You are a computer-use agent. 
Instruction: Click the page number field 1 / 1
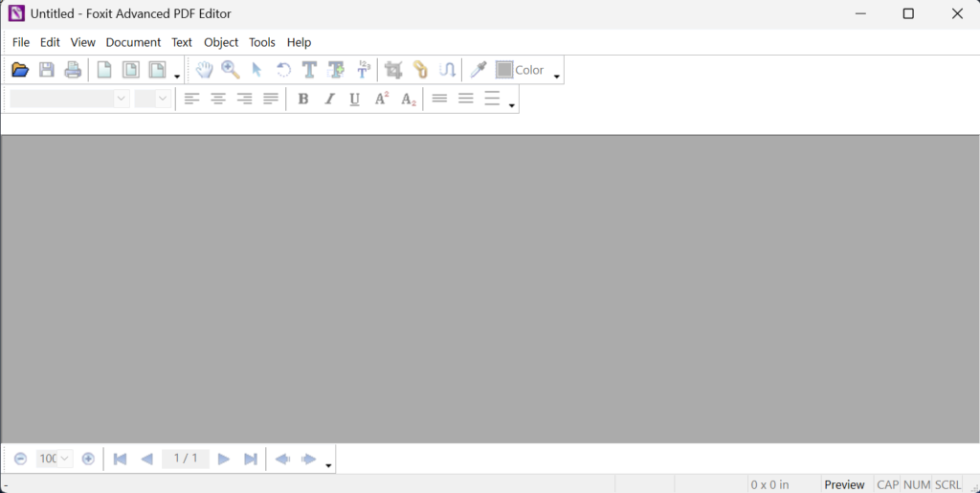pyautogui.click(x=186, y=459)
